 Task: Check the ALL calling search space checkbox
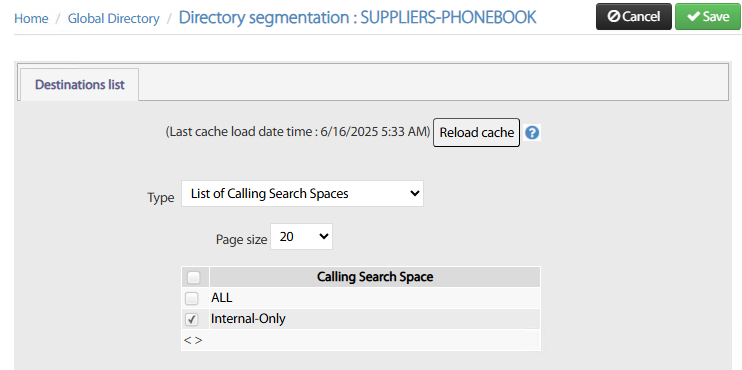tap(192, 299)
